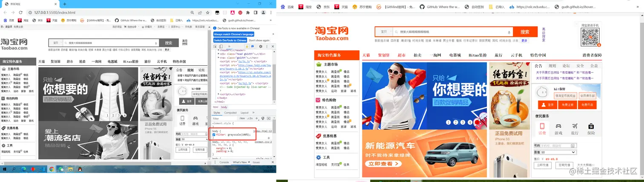Open the Issues drawer tab

(x=256, y=162)
